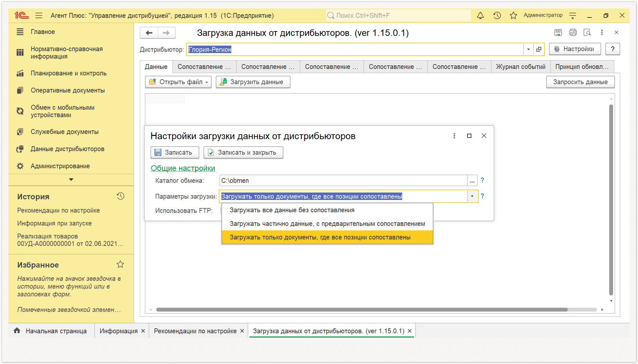
Task: Select Загружать частично данные, с предварительным сопоставлением
Action: tap(327, 224)
